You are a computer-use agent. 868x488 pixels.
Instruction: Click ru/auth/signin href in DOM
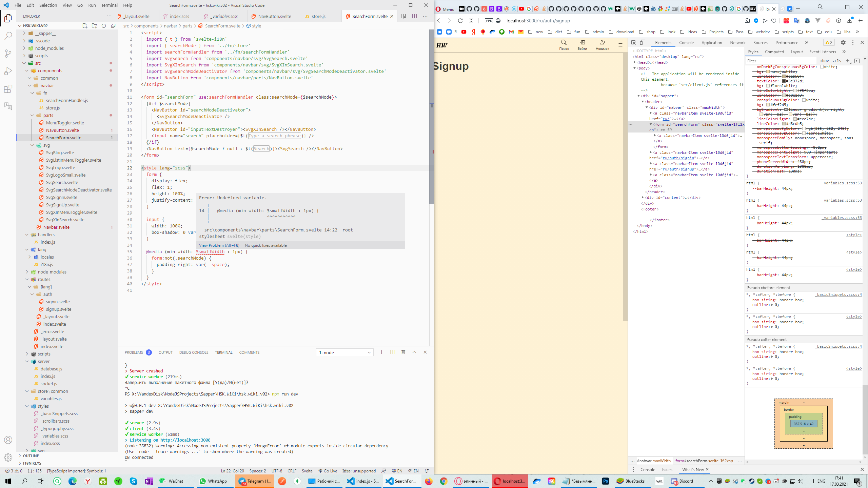click(x=678, y=158)
